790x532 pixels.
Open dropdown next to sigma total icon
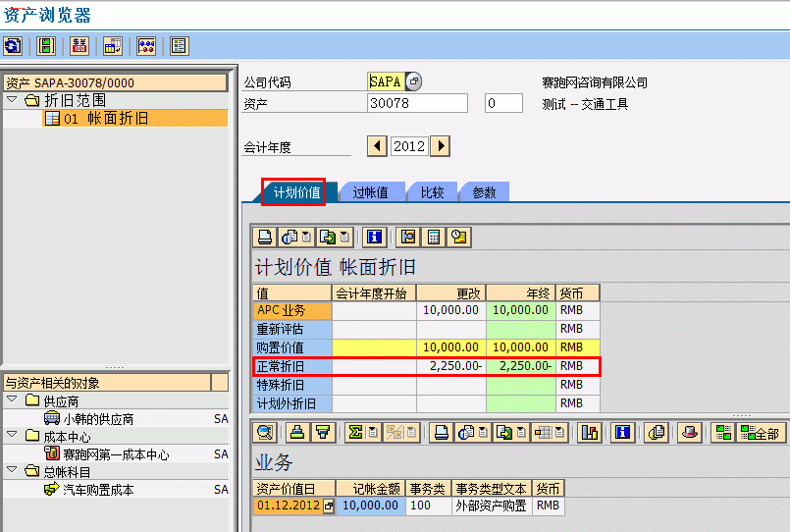coord(373,432)
